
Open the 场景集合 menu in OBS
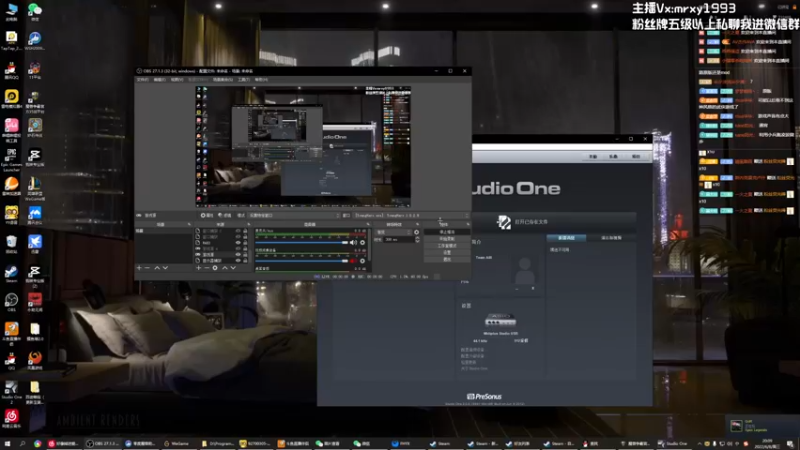(x=223, y=80)
